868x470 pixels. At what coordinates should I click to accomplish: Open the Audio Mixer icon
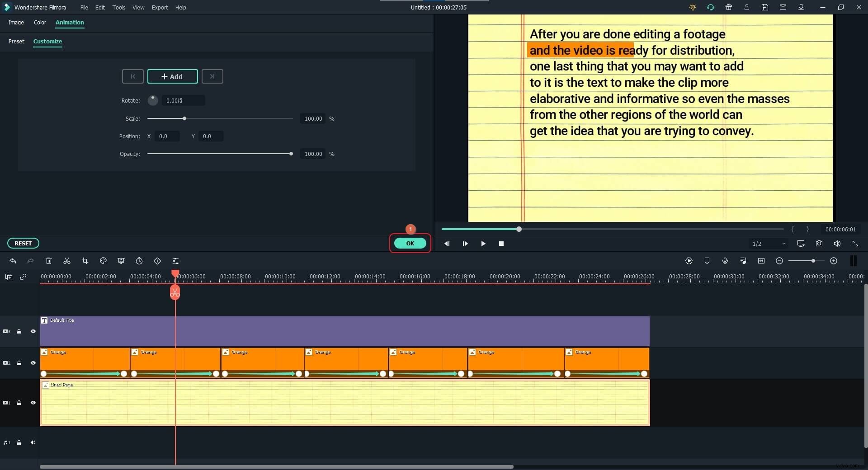(x=743, y=261)
